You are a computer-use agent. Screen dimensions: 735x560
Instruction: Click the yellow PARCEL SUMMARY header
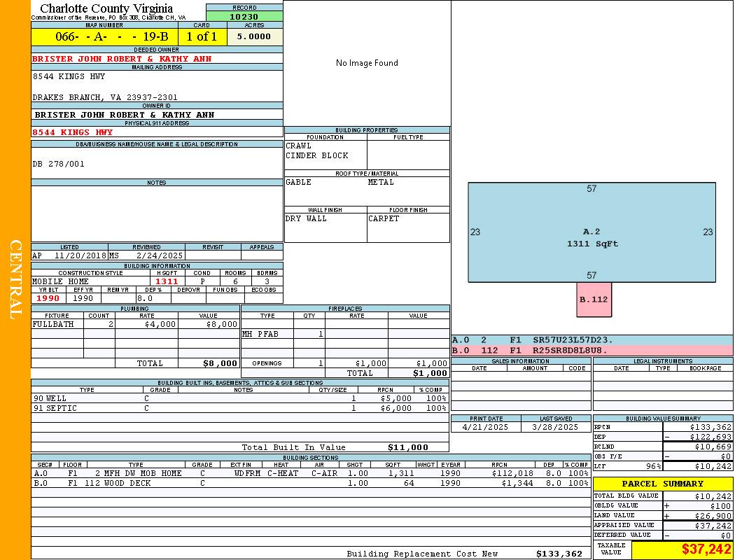tap(662, 484)
